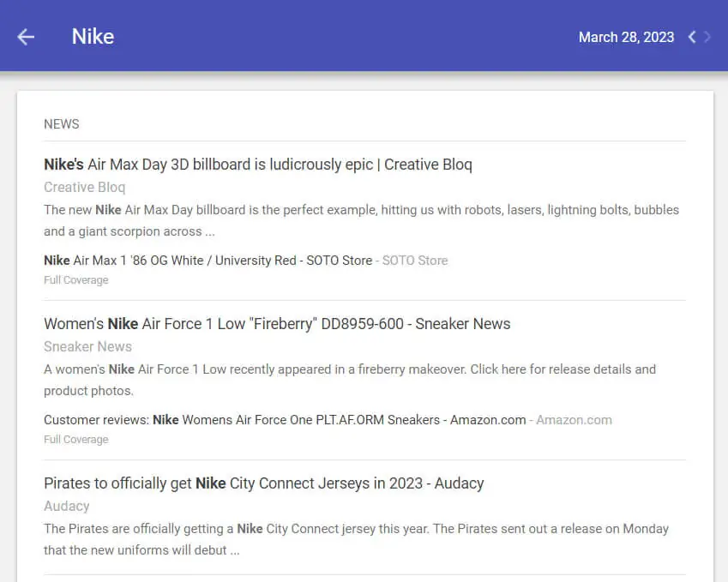728x582 pixels.
Task: Select the Nike page title
Action: coord(93,36)
